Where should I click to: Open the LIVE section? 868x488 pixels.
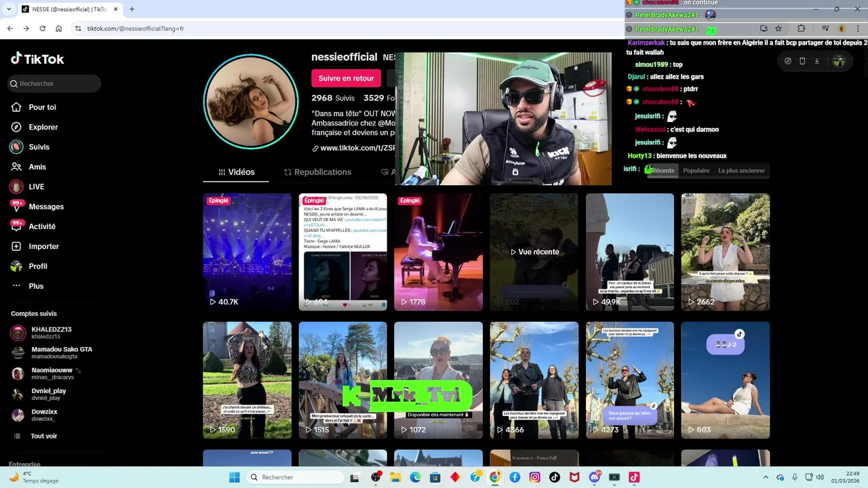(28, 186)
